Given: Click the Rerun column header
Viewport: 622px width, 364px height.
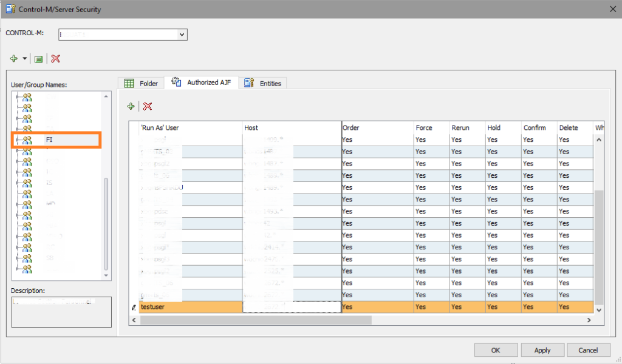Looking at the screenshot, I should pos(467,128).
